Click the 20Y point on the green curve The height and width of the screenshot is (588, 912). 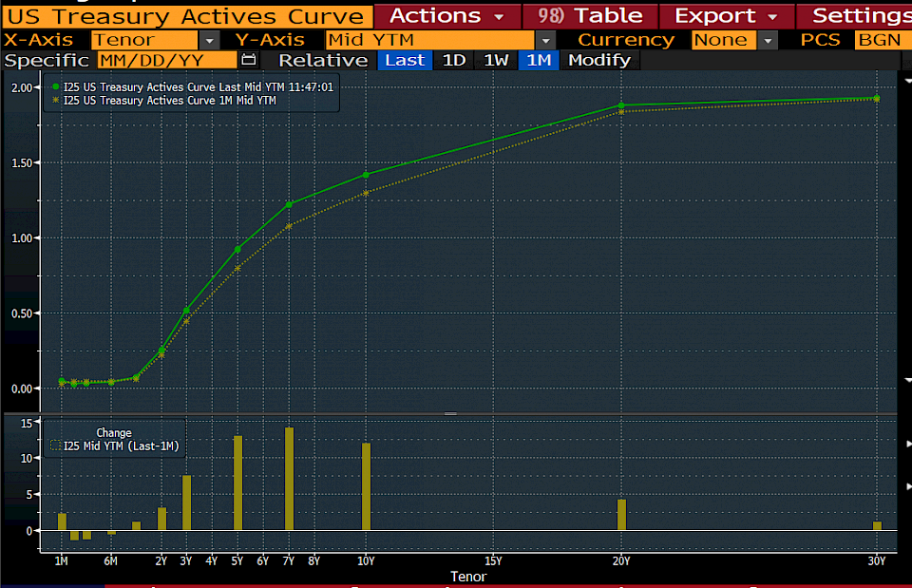pos(621,105)
